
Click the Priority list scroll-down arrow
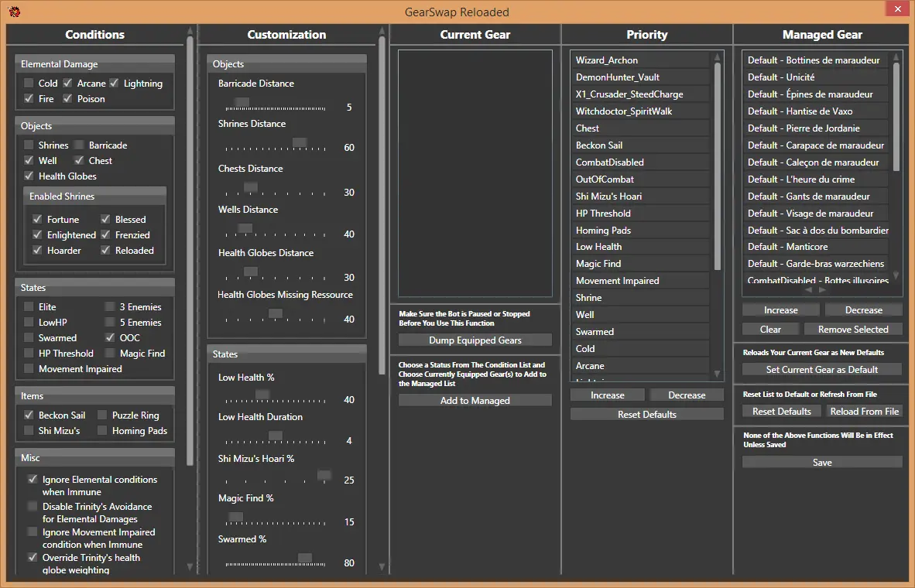(718, 374)
